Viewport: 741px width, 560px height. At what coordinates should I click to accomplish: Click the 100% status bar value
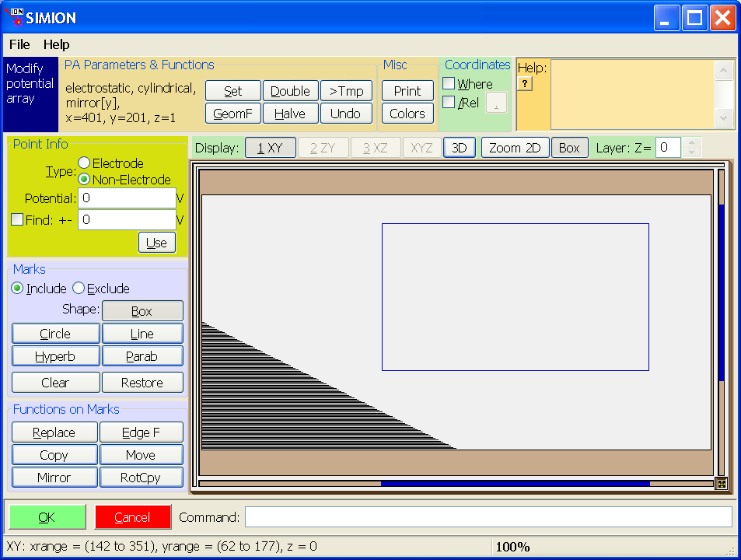(x=512, y=548)
